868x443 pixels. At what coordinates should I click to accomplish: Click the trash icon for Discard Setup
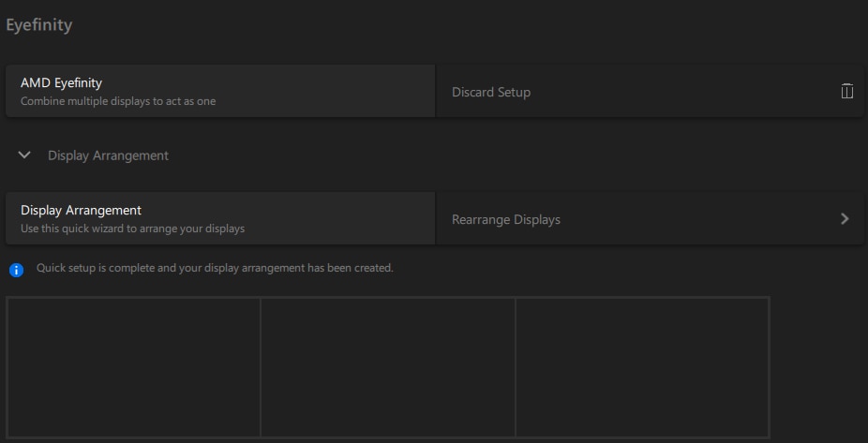coord(847,91)
